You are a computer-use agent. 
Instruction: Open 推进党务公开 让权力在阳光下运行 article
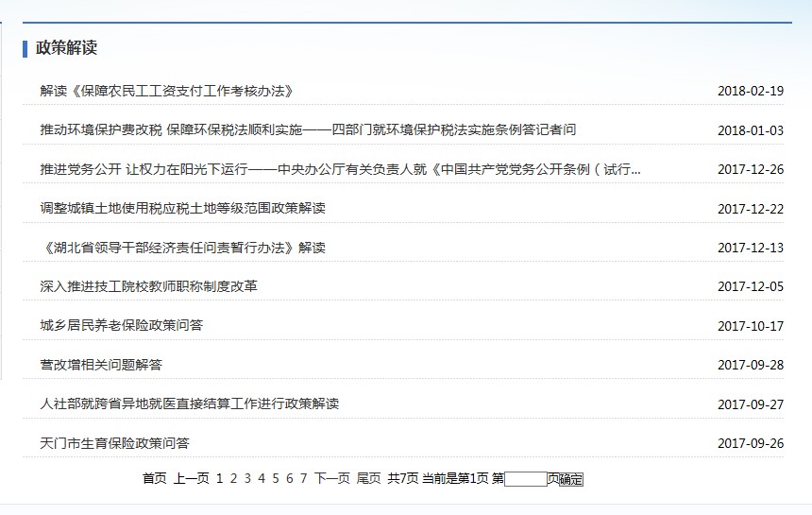[x=340, y=169]
